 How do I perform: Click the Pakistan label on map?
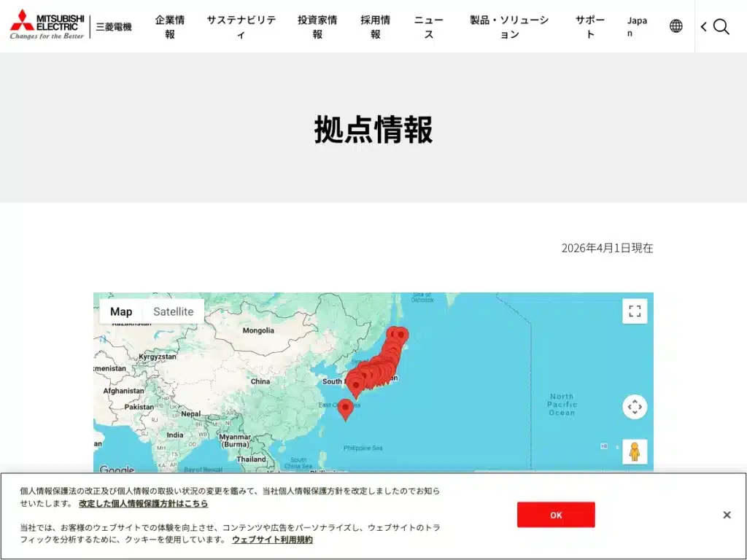(x=139, y=407)
